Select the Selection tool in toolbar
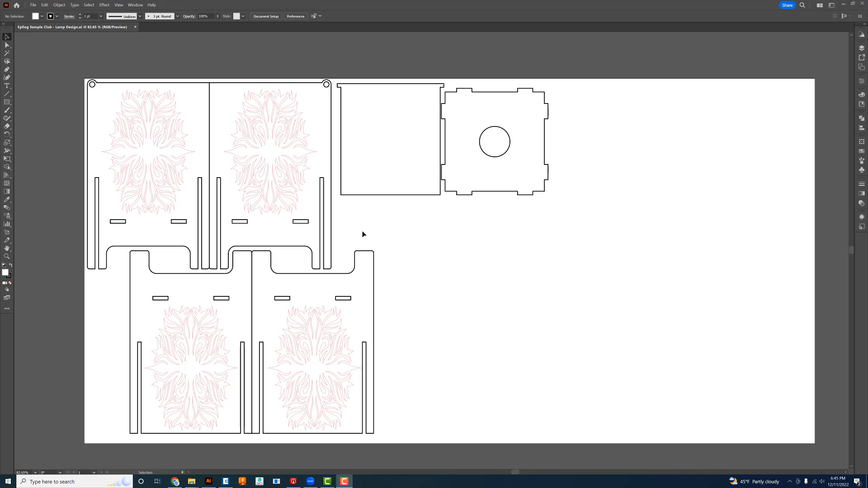The height and width of the screenshot is (488, 868). 8,36
